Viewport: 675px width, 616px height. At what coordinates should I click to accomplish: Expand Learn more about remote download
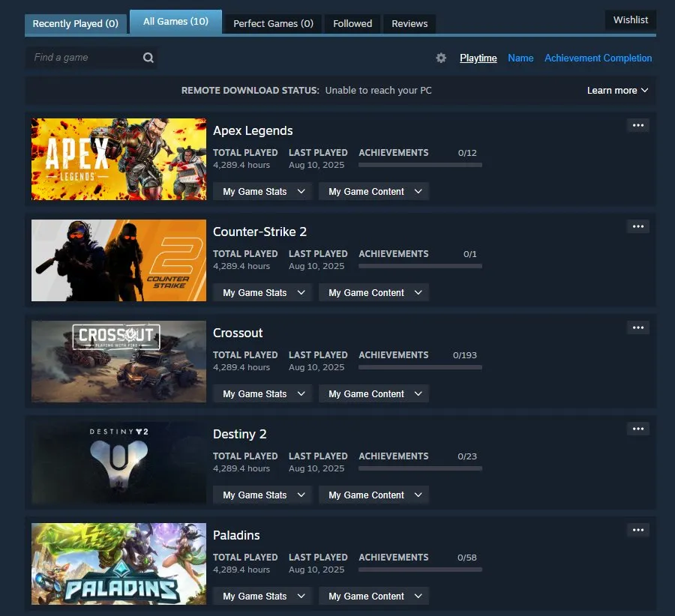pos(617,91)
